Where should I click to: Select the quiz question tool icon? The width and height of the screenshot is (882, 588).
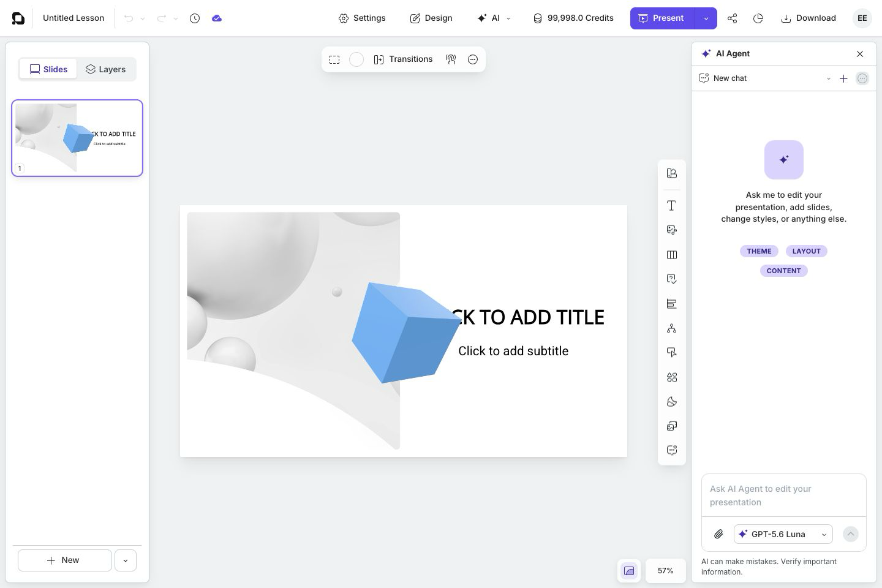click(x=672, y=279)
